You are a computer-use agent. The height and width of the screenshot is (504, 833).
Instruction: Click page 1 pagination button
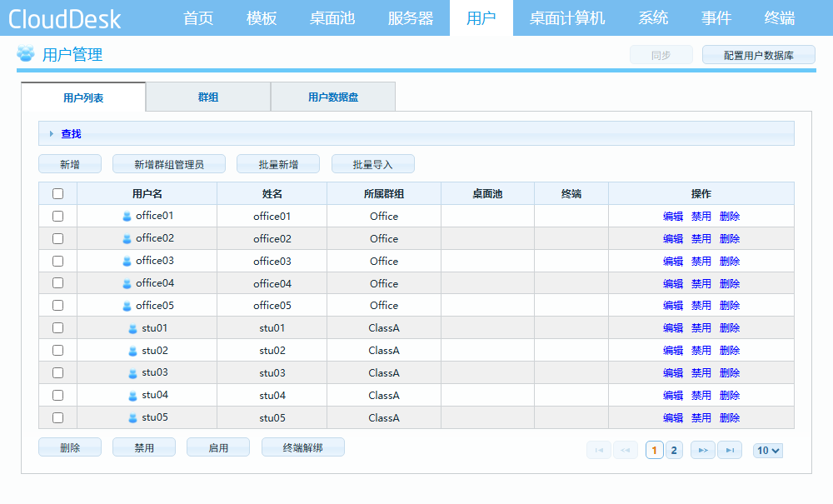pyautogui.click(x=655, y=451)
